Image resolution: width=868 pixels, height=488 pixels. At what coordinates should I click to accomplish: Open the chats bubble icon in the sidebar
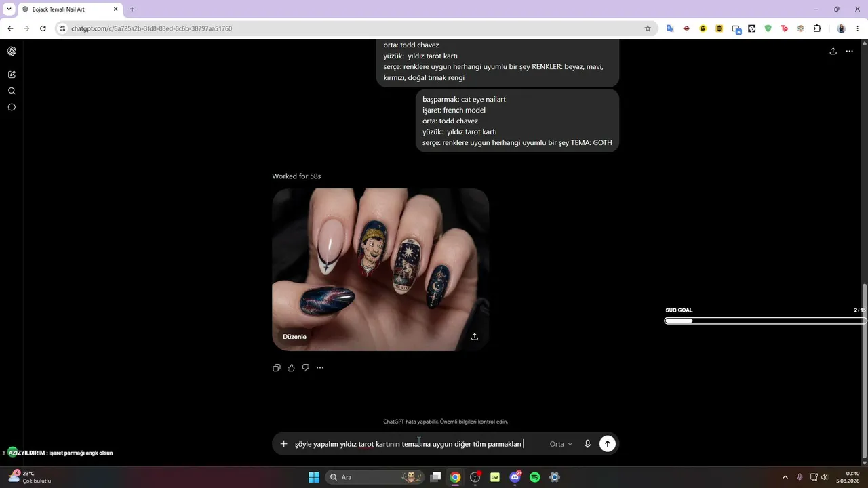(x=12, y=107)
